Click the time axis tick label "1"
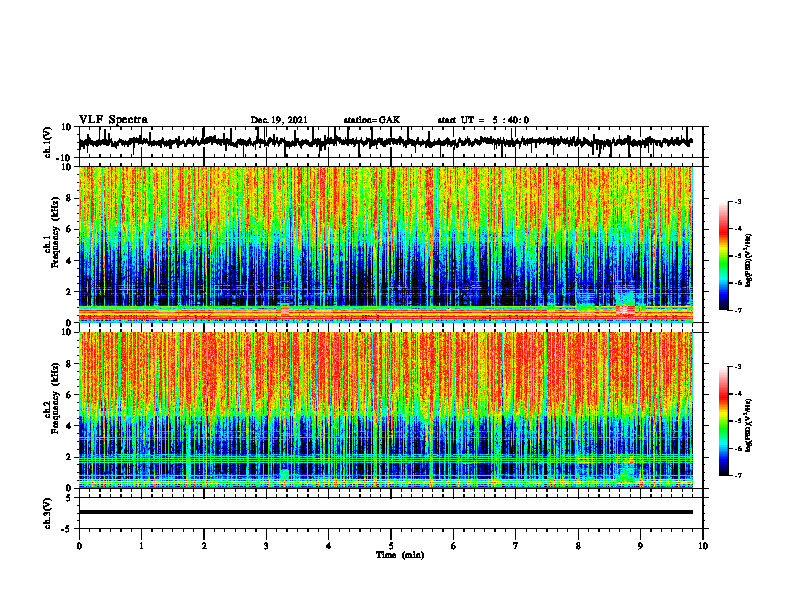The image size is (792, 612). (x=141, y=546)
